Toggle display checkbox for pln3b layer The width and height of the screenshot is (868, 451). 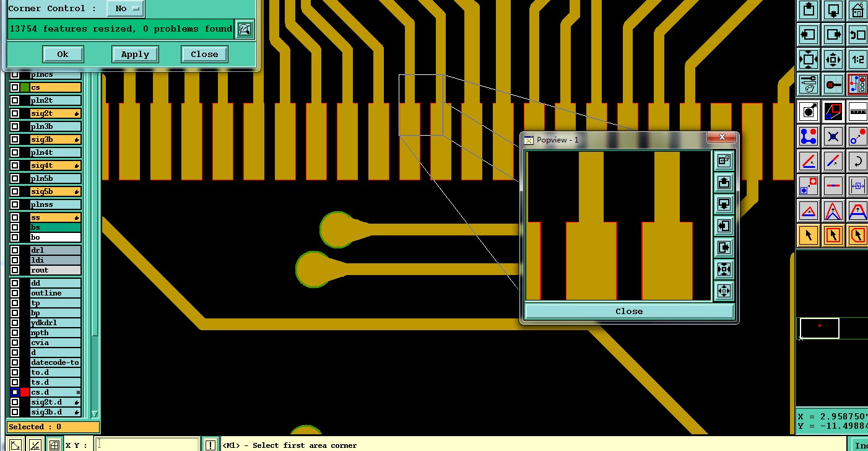pos(15,127)
